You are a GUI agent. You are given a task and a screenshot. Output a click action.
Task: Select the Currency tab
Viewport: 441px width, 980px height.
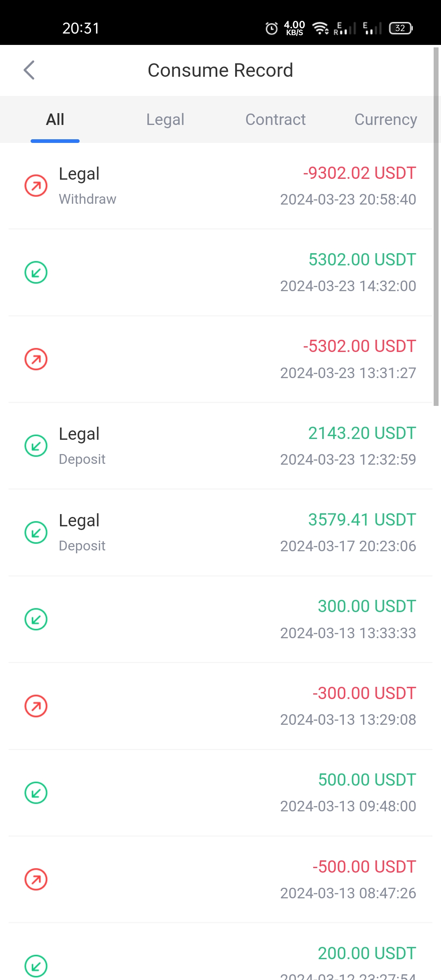tap(385, 120)
